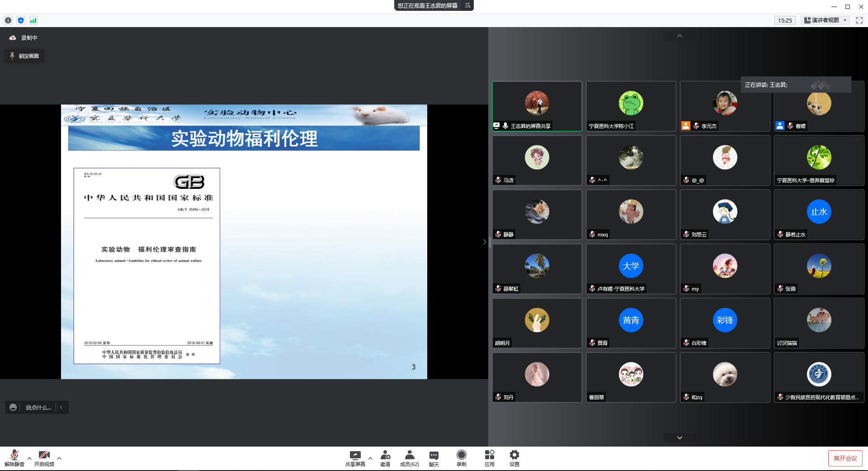Open screen viewing options menu at top
868x471 pixels.
[x=467, y=5]
